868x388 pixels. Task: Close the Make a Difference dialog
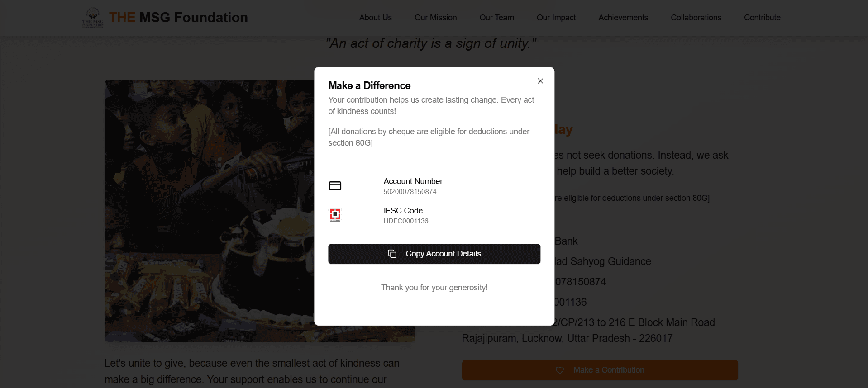[x=540, y=81]
